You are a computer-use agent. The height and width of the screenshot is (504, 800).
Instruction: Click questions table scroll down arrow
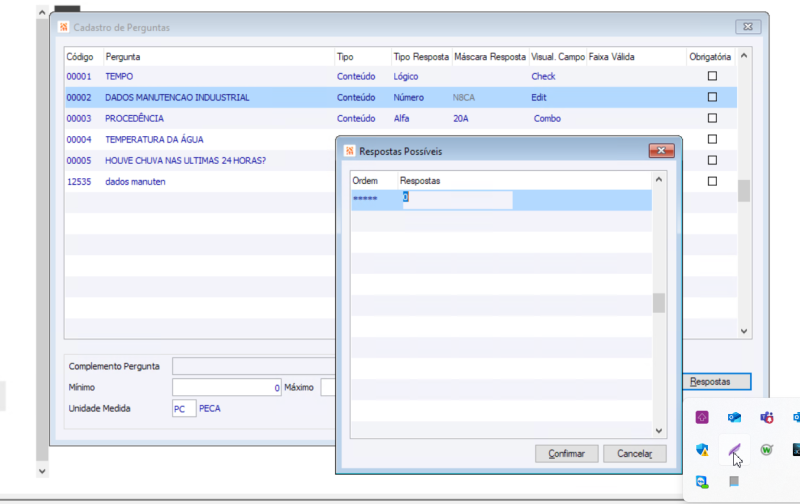point(744,331)
